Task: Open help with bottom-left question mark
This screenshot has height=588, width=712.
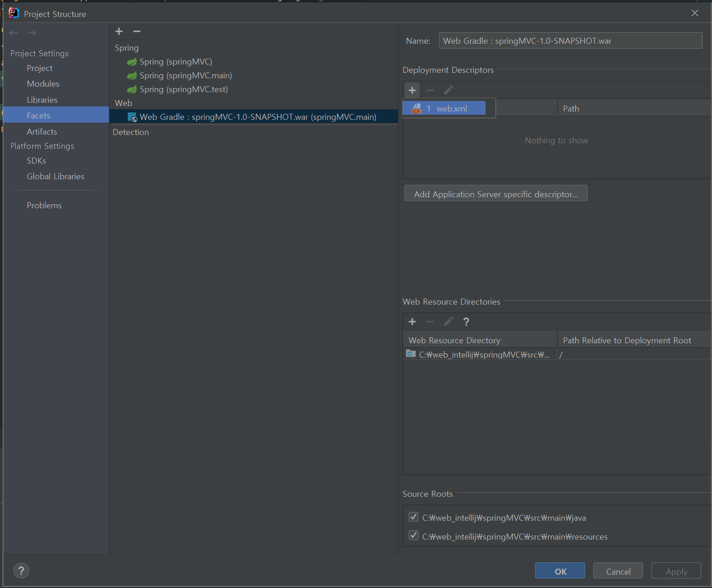Action: point(21,571)
